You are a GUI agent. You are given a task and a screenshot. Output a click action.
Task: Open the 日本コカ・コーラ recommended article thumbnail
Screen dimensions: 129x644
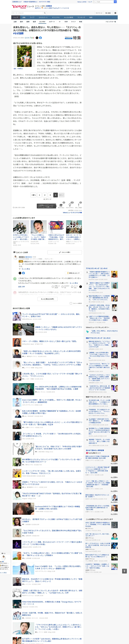pos(74,227)
